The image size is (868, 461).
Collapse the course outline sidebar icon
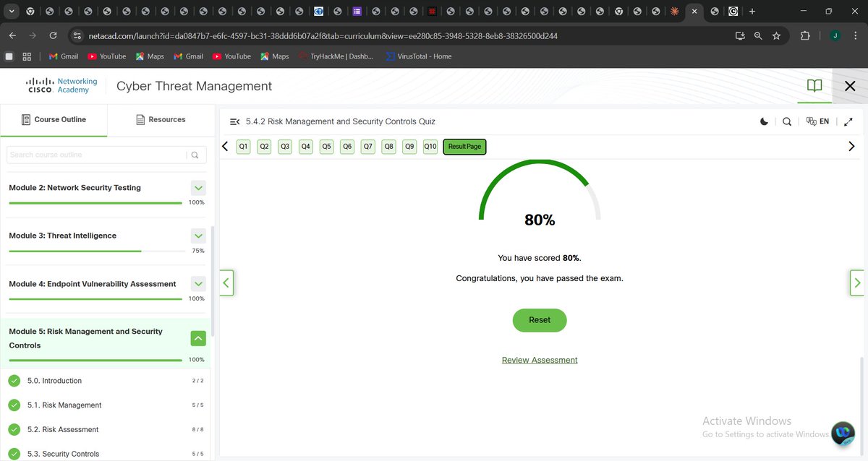tap(234, 121)
